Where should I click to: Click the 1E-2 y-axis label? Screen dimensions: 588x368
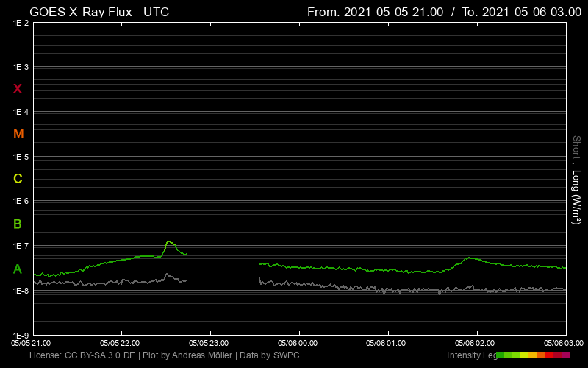pos(21,23)
